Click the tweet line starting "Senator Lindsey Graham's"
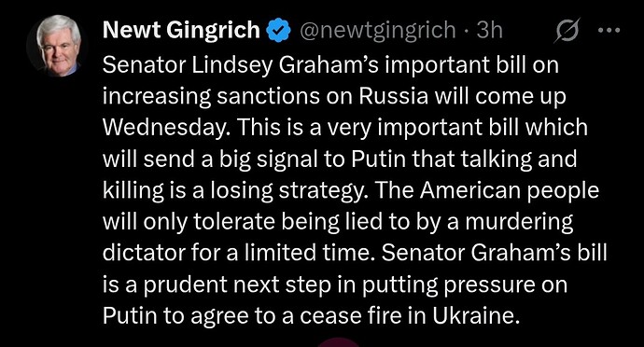Screen dimensions: 644x347 coord(330,65)
